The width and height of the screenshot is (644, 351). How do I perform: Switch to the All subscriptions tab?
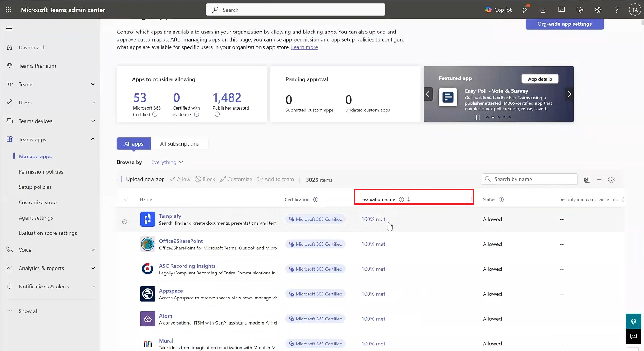180,144
